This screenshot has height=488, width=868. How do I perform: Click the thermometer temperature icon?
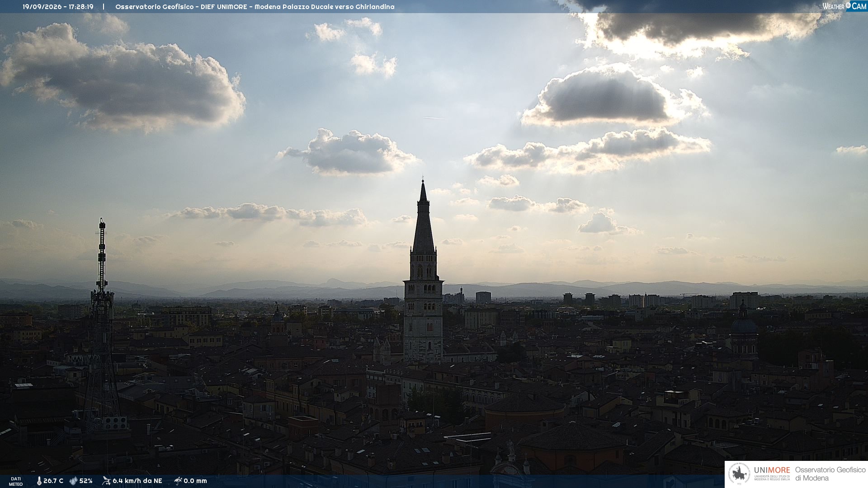coord(39,481)
